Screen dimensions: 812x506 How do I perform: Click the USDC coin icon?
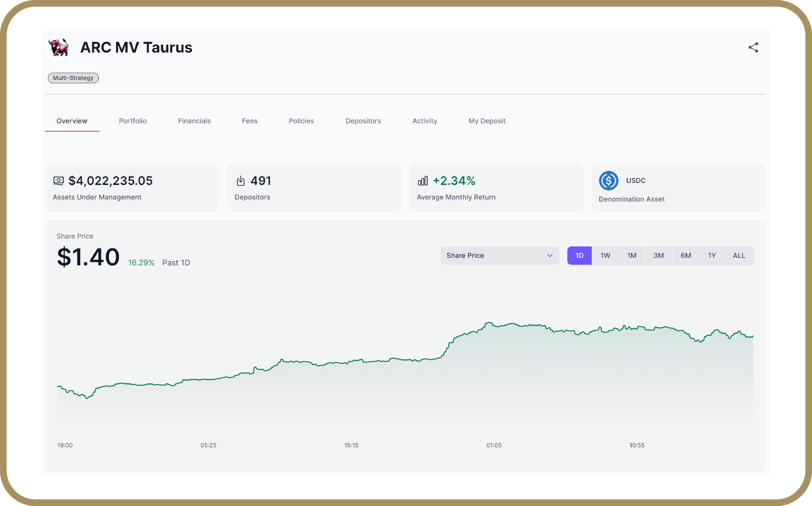click(x=608, y=181)
